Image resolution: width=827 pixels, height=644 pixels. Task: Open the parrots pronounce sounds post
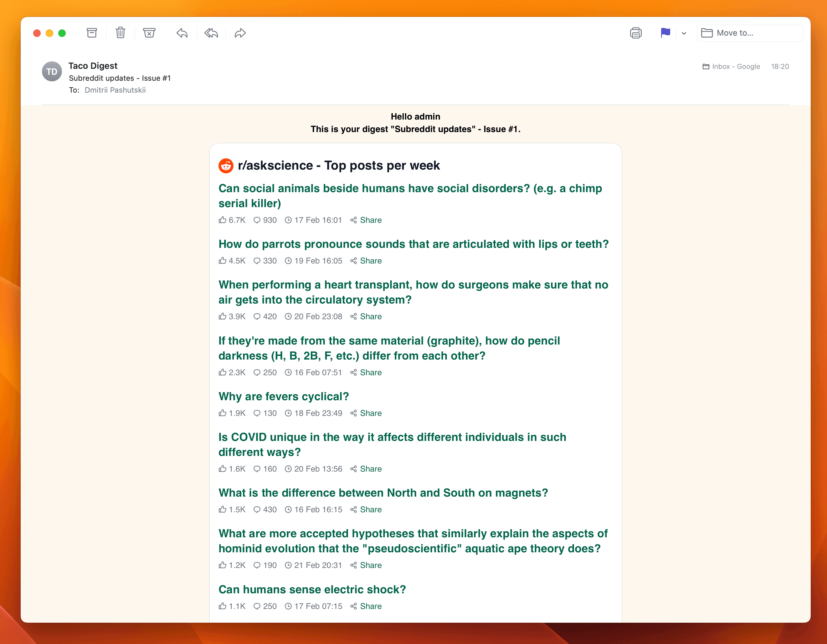413,244
